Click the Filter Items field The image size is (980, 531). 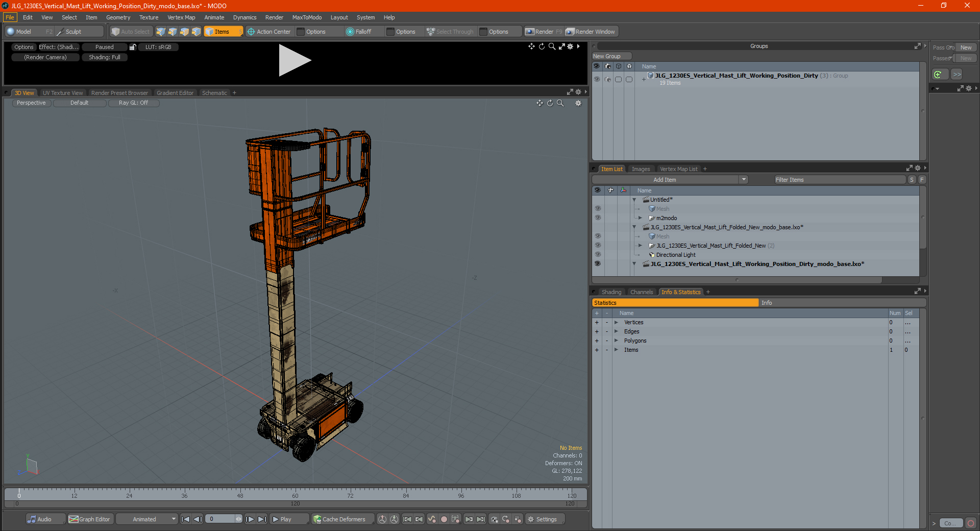pos(840,180)
